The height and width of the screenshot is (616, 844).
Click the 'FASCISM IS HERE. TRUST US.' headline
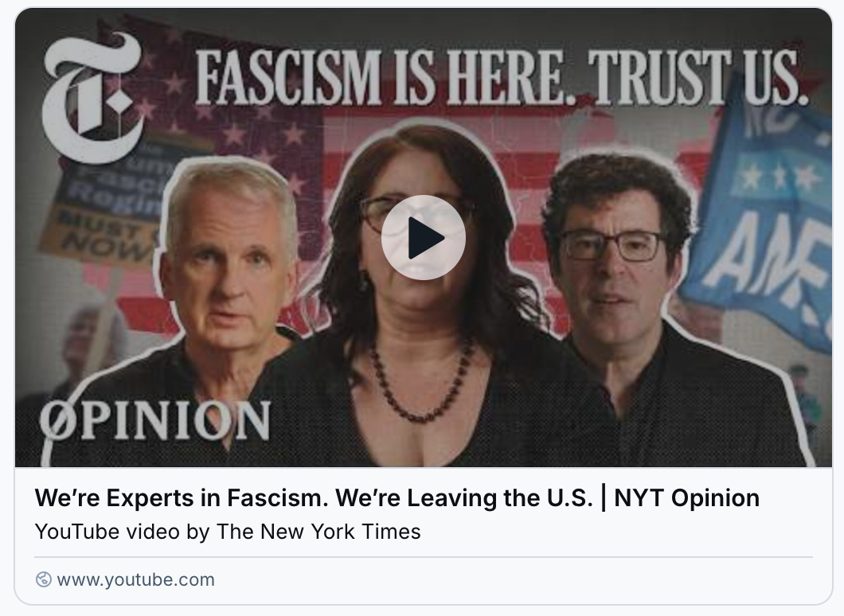tap(502, 77)
